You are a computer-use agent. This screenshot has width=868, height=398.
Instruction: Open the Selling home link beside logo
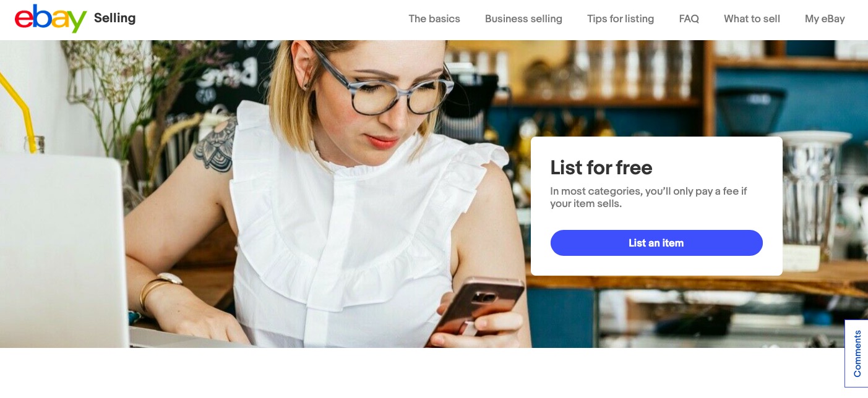click(114, 18)
